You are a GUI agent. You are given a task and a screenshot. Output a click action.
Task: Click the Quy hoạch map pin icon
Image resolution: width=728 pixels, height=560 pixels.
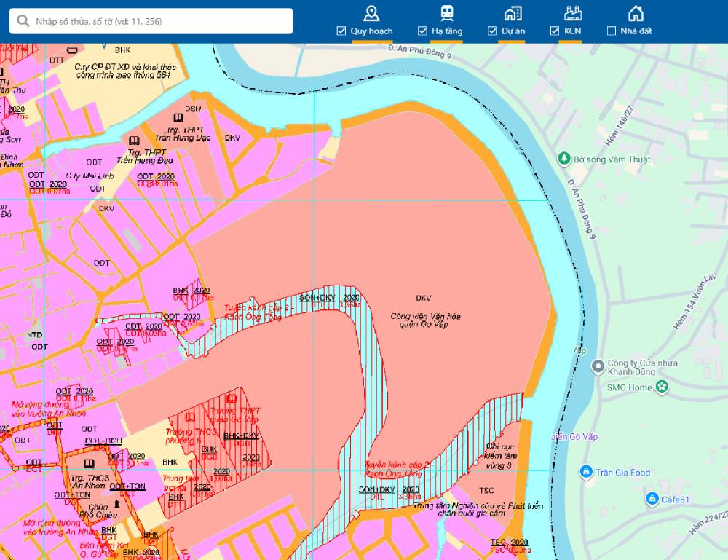click(372, 13)
